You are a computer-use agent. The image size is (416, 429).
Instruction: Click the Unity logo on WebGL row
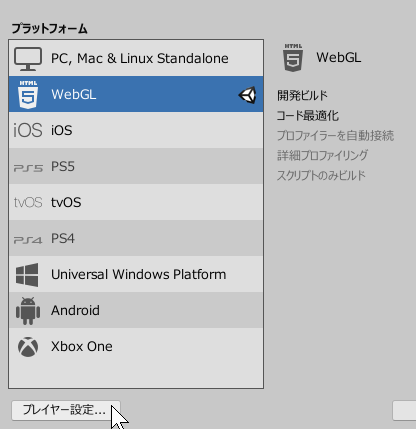click(247, 95)
